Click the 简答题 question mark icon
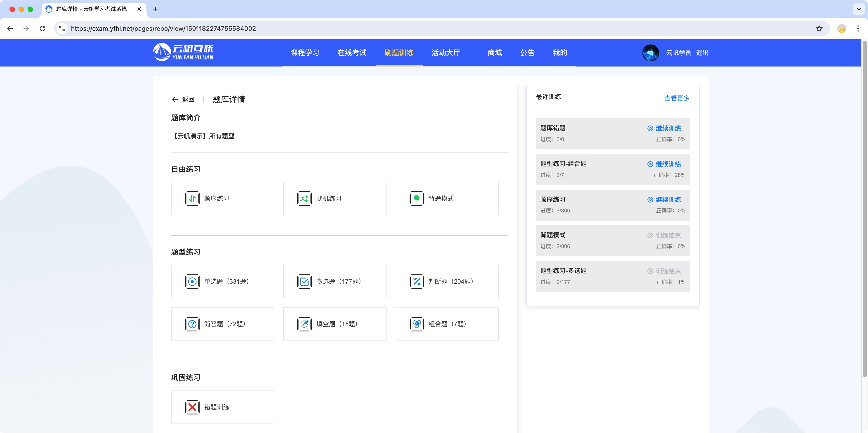The height and width of the screenshot is (433, 868). [192, 324]
